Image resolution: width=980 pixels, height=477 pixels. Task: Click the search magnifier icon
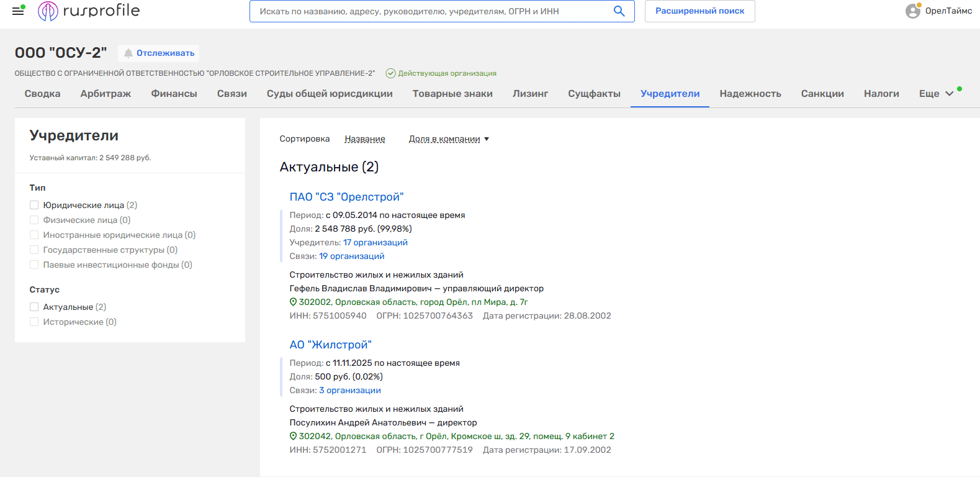pos(619,11)
